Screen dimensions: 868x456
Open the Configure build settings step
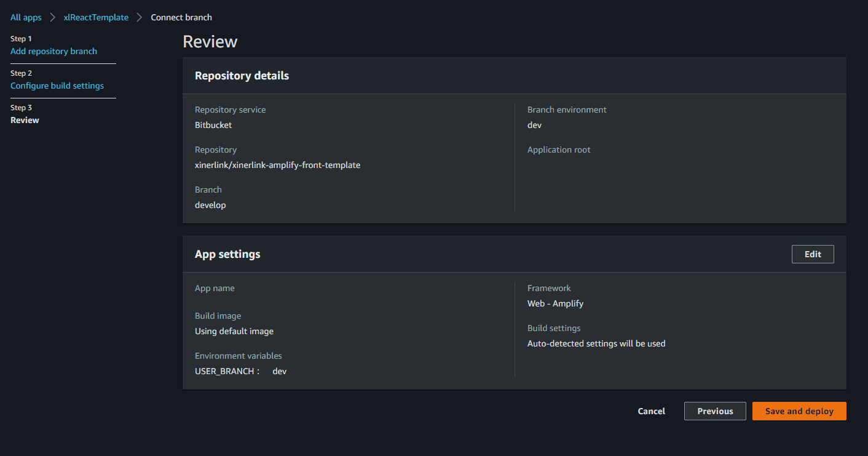[x=57, y=86]
